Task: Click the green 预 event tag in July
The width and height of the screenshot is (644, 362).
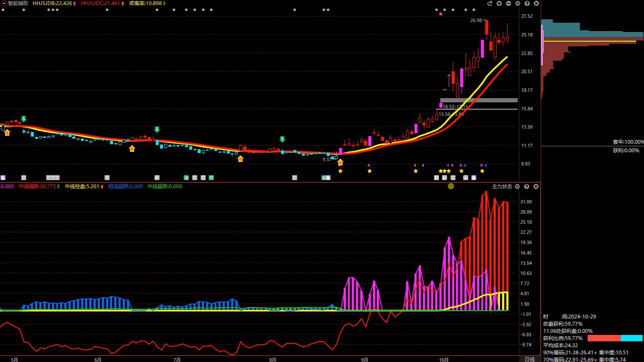Action: pyautogui.click(x=211, y=178)
